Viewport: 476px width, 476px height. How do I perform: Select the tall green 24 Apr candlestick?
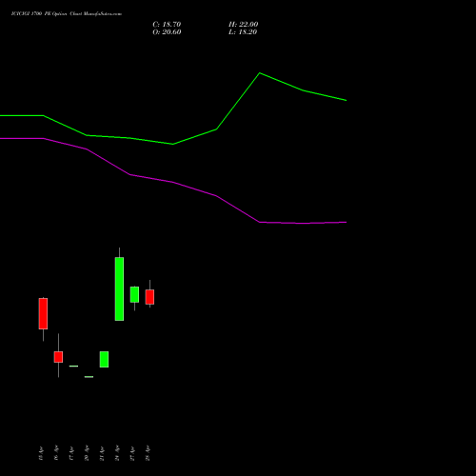click(x=119, y=288)
